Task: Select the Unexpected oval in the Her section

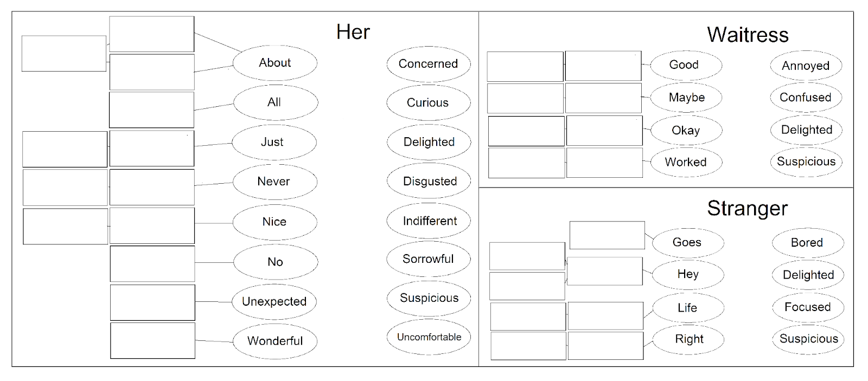Action: pos(275,301)
